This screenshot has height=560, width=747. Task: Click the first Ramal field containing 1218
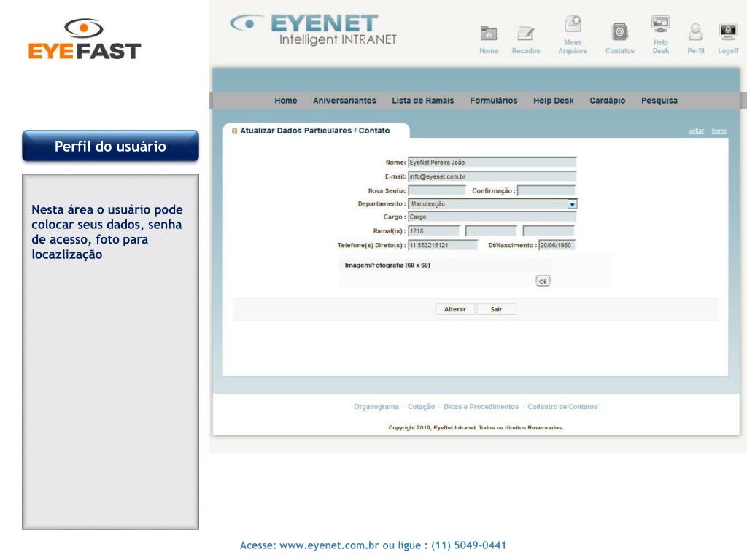coord(433,231)
